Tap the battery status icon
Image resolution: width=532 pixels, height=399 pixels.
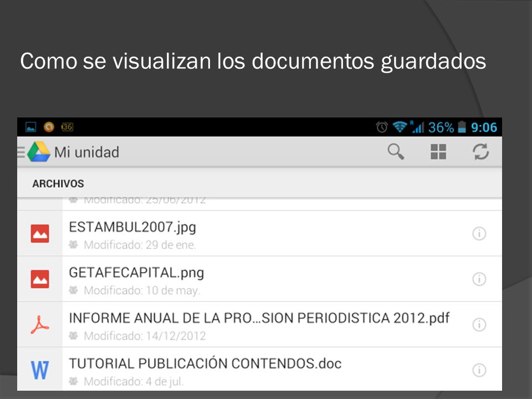[x=462, y=127]
